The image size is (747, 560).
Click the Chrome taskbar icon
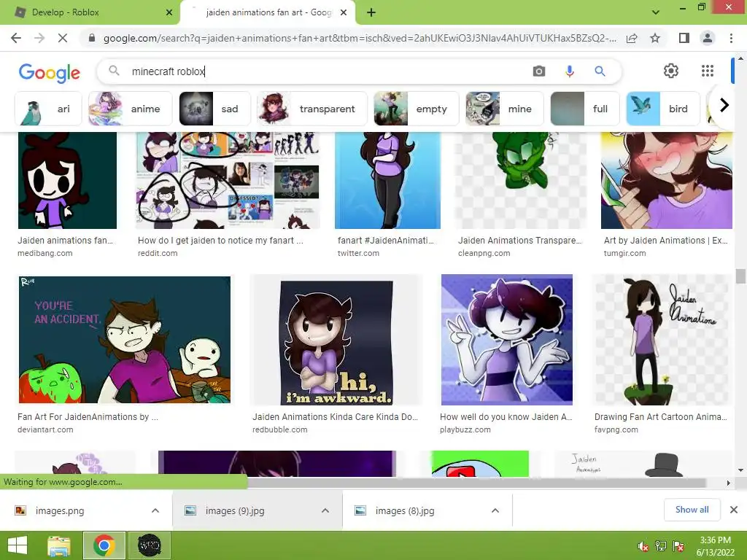[104, 545]
